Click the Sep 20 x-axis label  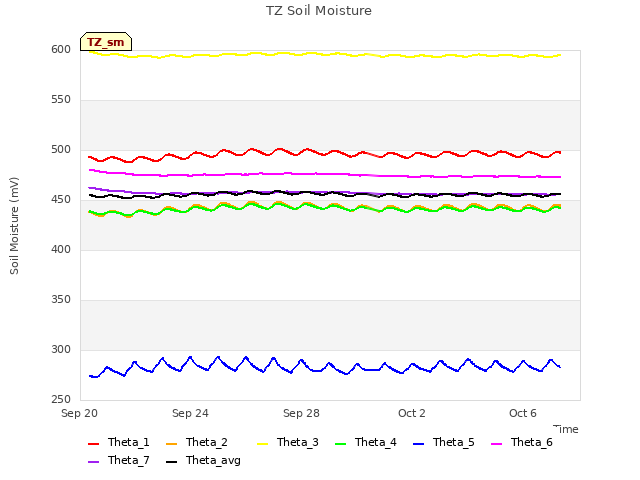pos(80,413)
